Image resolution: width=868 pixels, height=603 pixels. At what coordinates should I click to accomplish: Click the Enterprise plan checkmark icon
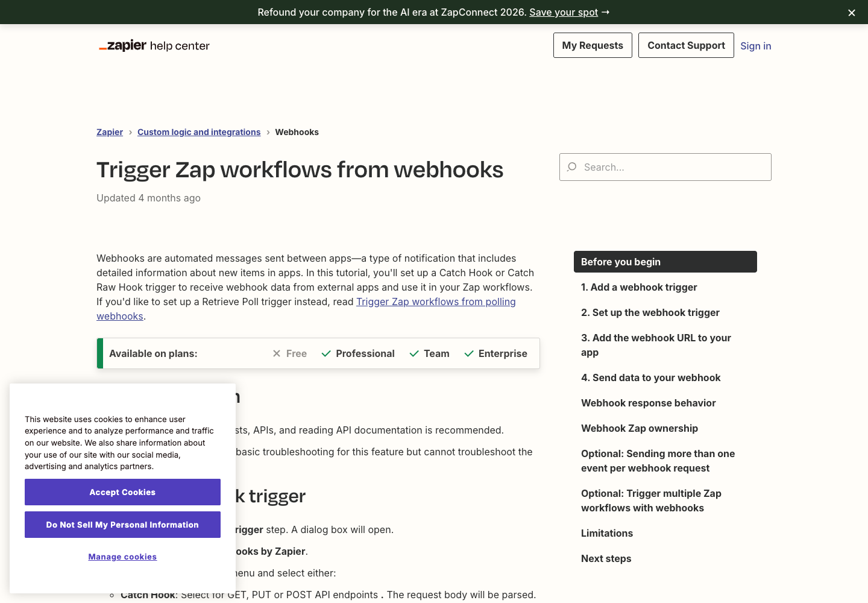(x=469, y=353)
